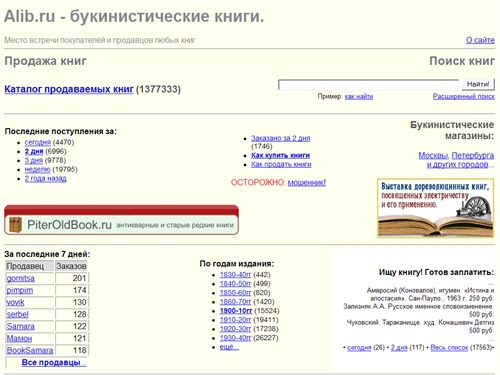This screenshot has width=500, height=375.
Task: Open bookstores of 'Москвы' link
Action: coord(433,155)
